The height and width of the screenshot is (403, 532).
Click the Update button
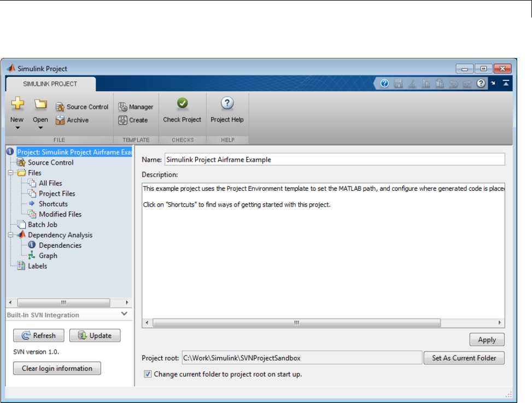pos(95,336)
